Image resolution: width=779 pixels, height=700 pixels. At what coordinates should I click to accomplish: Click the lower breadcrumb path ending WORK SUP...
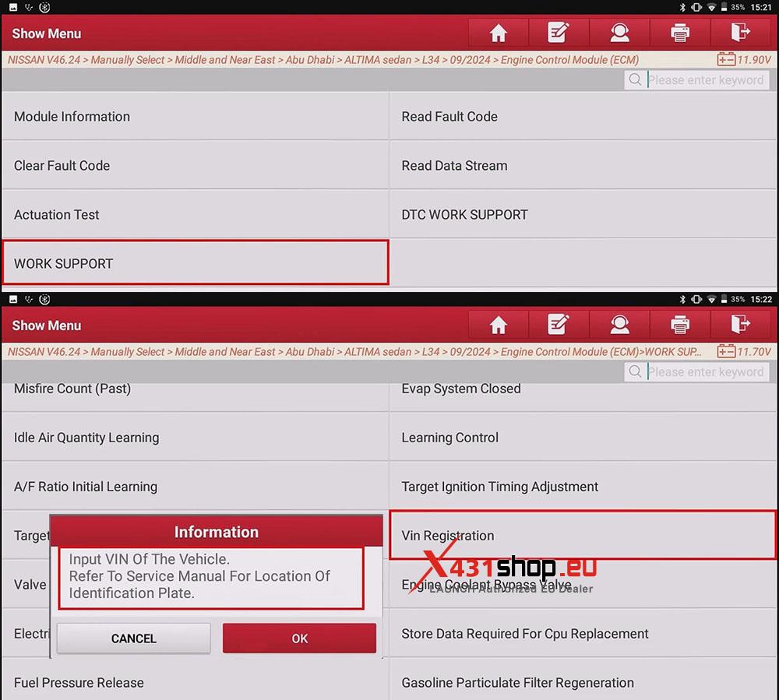click(x=354, y=351)
